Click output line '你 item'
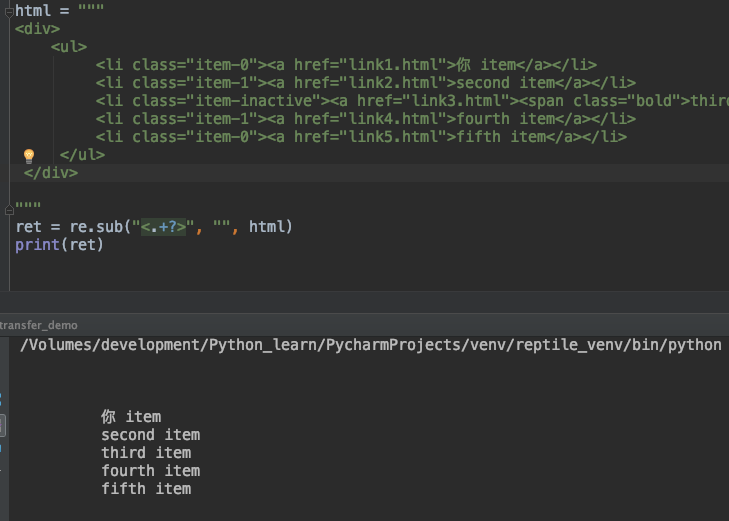Viewport: 729px width, 521px height. tap(131, 417)
